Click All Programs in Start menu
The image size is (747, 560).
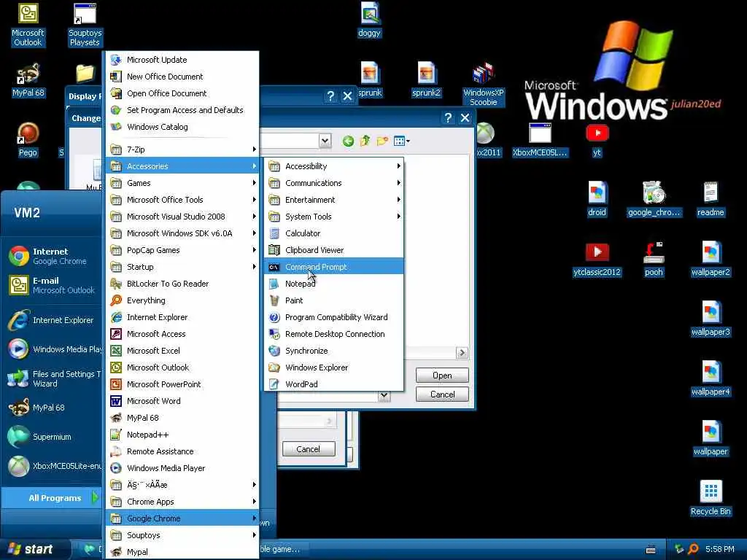tap(52, 497)
